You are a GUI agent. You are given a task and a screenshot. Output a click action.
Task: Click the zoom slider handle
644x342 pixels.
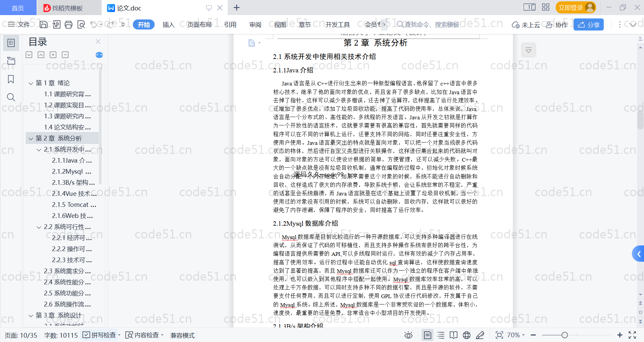point(565,335)
